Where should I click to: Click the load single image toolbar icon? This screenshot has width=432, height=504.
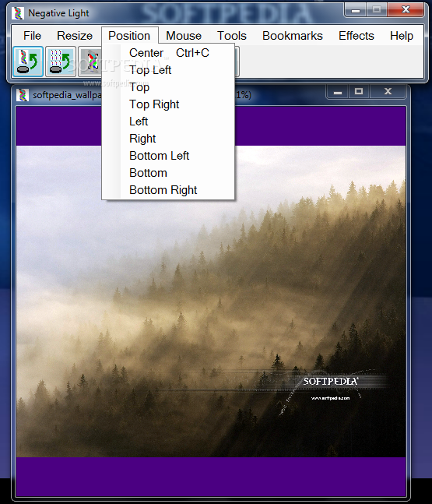[x=28, y=62]
